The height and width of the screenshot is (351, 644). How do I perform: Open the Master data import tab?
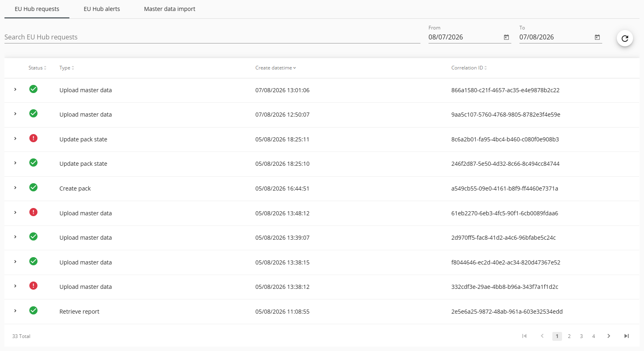(x=170, y=9)
